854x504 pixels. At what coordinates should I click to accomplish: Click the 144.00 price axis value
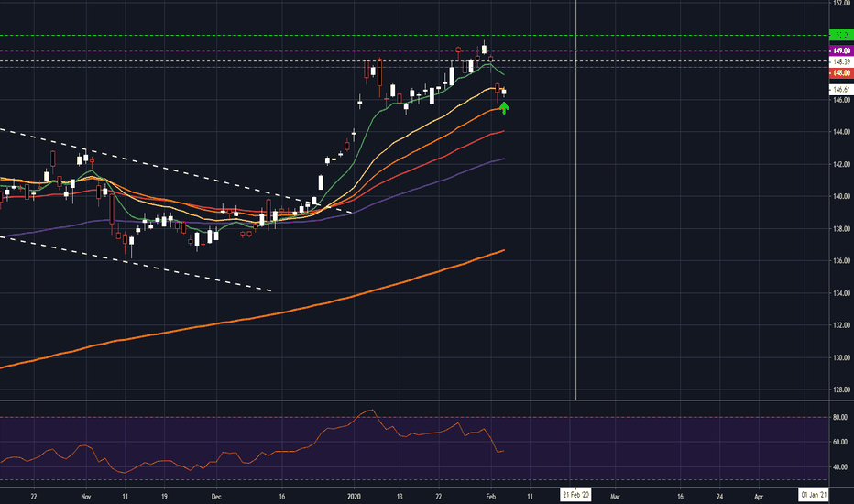point(841,132)
